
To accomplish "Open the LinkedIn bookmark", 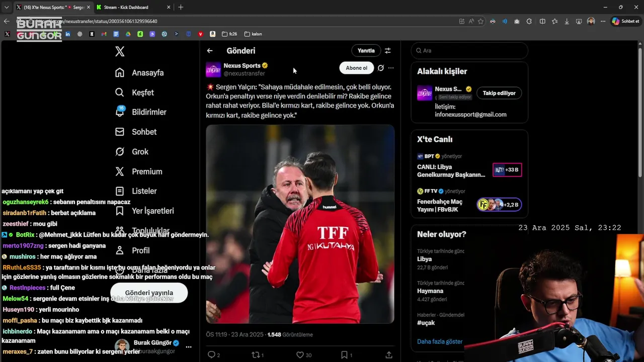I will 67,34.
